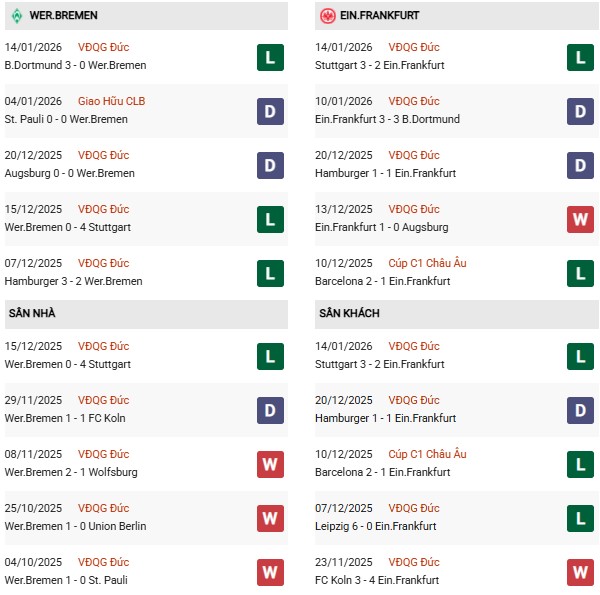
Task: Click Hamburger 3 - 2 Wer.Bremen match row
Action: pyautogui.click(x=76, y=281)
